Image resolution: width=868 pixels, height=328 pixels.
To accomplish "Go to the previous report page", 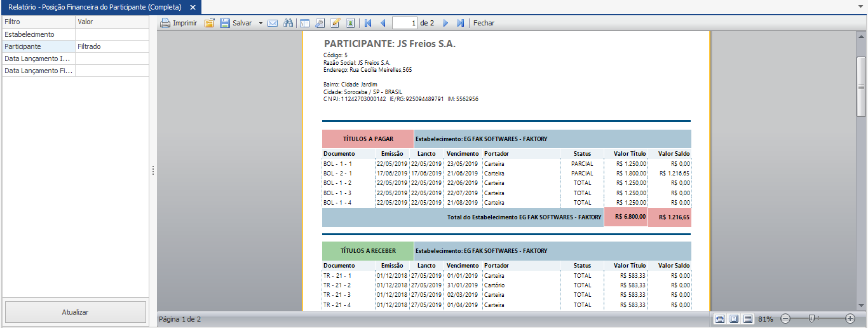I will coord(383,23).
